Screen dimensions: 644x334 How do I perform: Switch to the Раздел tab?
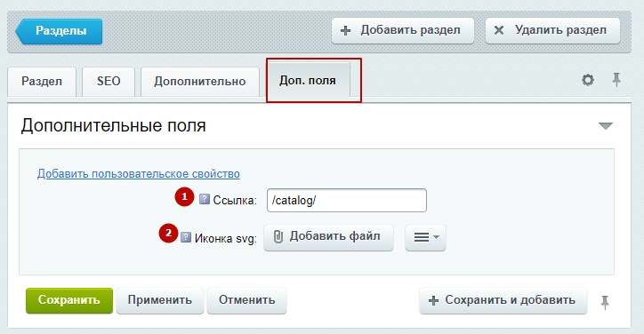(x=42, y=82)
